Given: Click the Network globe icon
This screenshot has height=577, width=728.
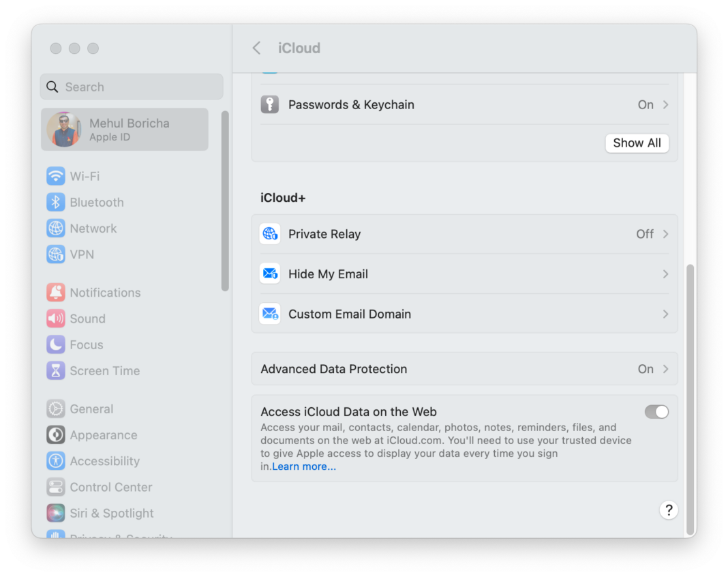Looking at the screenshot, I should point(56,228).
